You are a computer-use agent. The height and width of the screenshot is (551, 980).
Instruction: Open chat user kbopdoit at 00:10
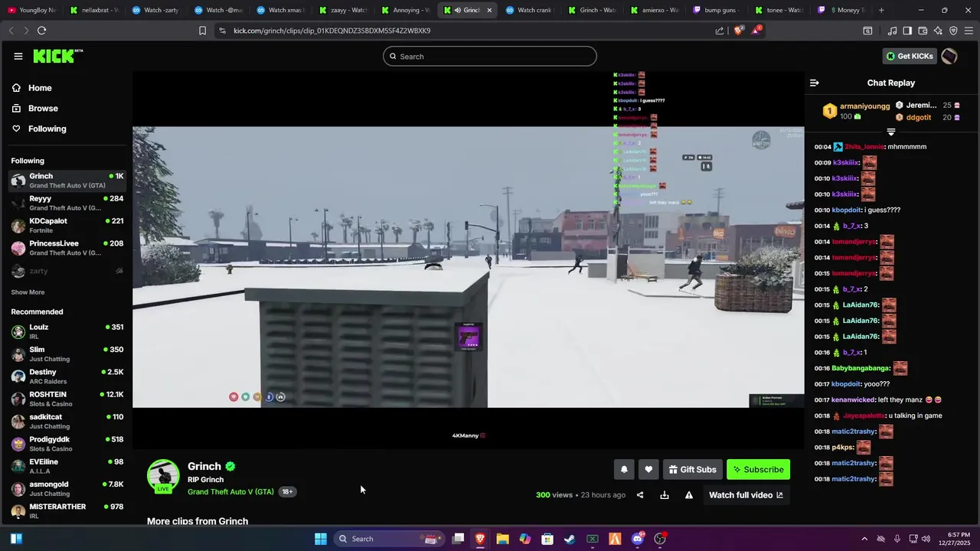click(846, 210)
